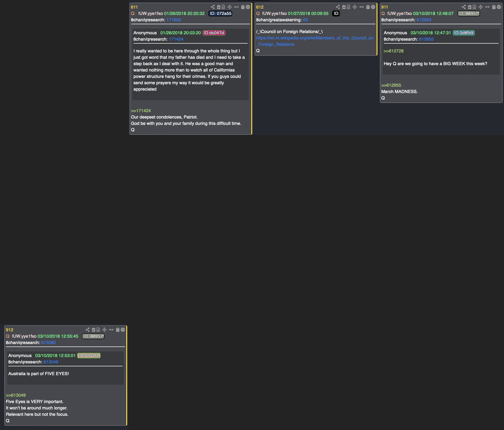Screen dimensions: 504x430
Task: Click the timestamp 03/10/2018 12:48:07
Action: tap(433, 13)
